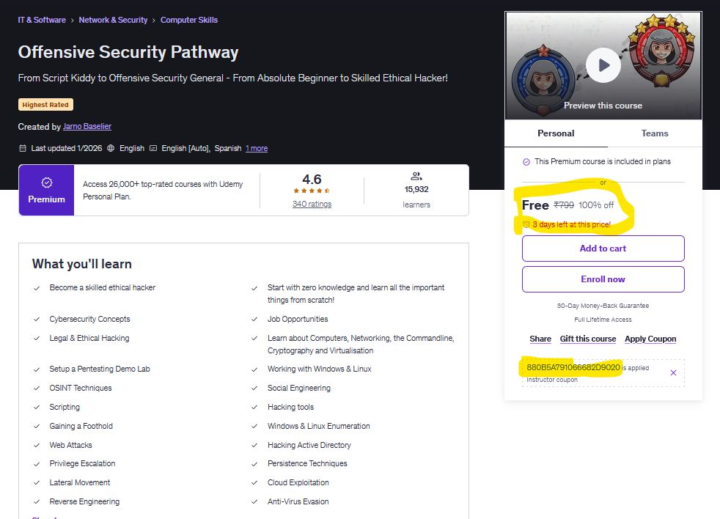Click the 'Cloud Exploitation' item
This screenshot has width=720, height=519.
pos(298,483)
